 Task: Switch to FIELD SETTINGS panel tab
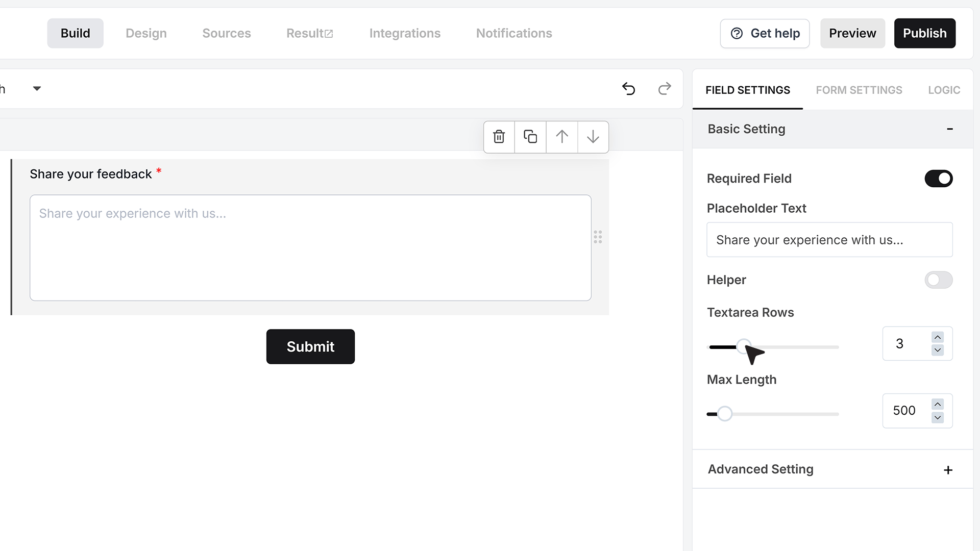click(747, 90)
